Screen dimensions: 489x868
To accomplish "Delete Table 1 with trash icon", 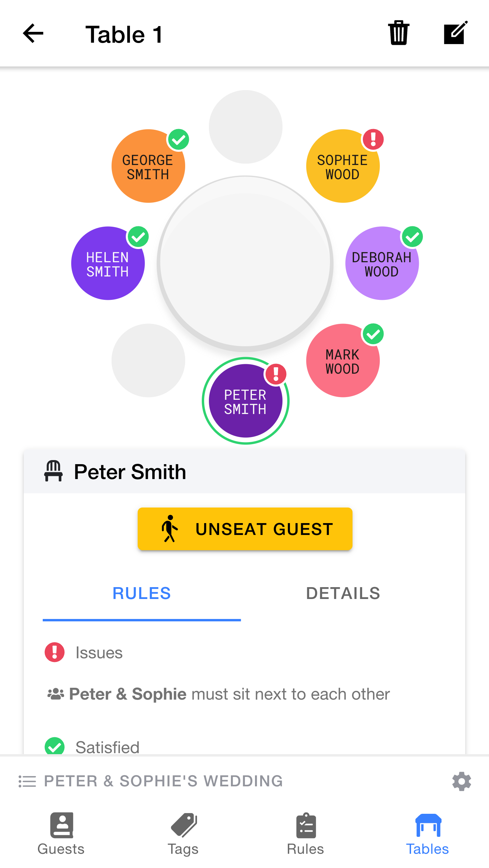I will [x=398, y=33].
